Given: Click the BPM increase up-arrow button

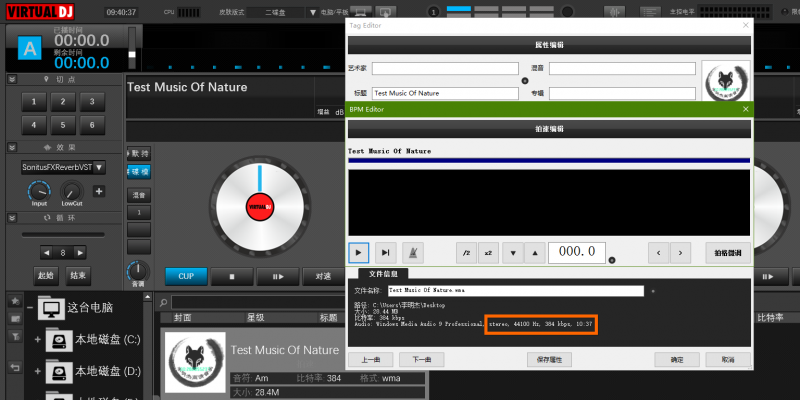Looking at the screenshot, I should pyautogui.click(x=535, y=252).
